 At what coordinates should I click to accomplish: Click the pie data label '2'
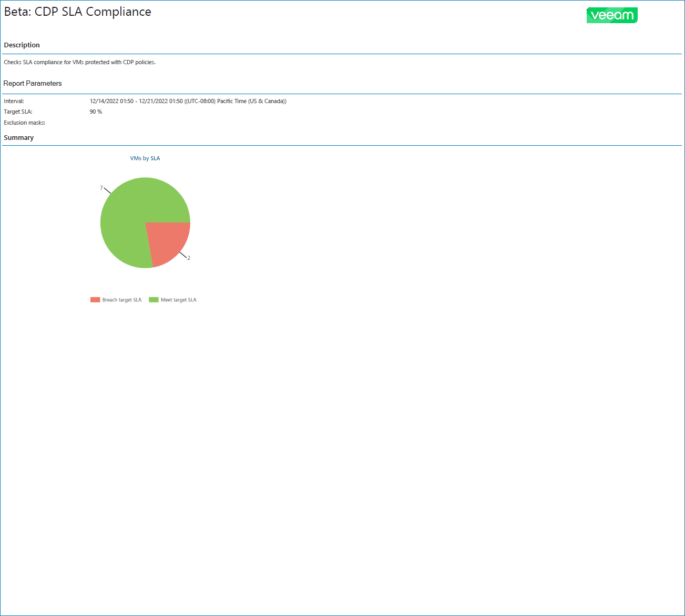pyautogui.click(x=189, y=258)
